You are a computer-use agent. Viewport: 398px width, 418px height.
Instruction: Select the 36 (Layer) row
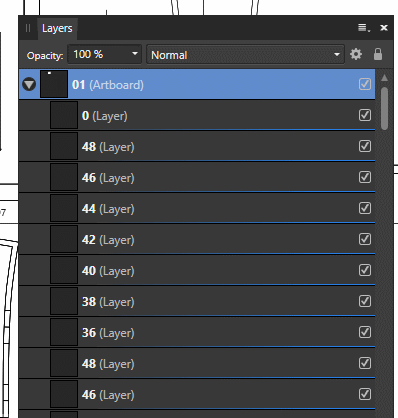(x=197, y=332)
